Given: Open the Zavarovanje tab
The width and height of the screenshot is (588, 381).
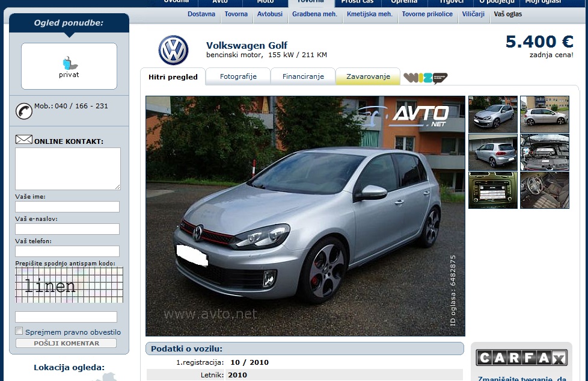Looking at the screenshot, I should (368, 76).
